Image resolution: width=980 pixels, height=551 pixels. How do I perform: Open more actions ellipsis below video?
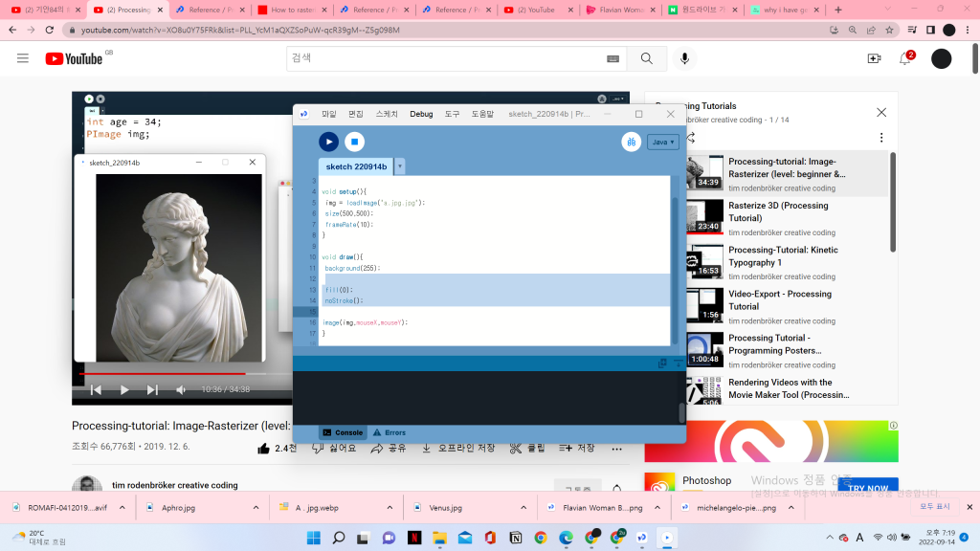617,449
